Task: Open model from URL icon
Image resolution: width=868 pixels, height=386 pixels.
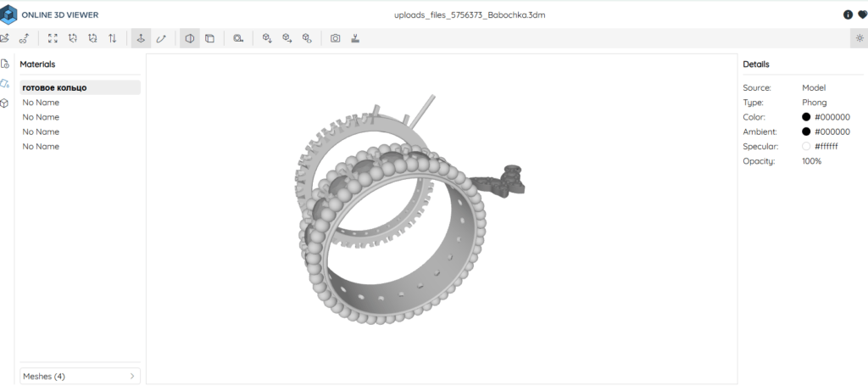Action: [x=24, y=38]
